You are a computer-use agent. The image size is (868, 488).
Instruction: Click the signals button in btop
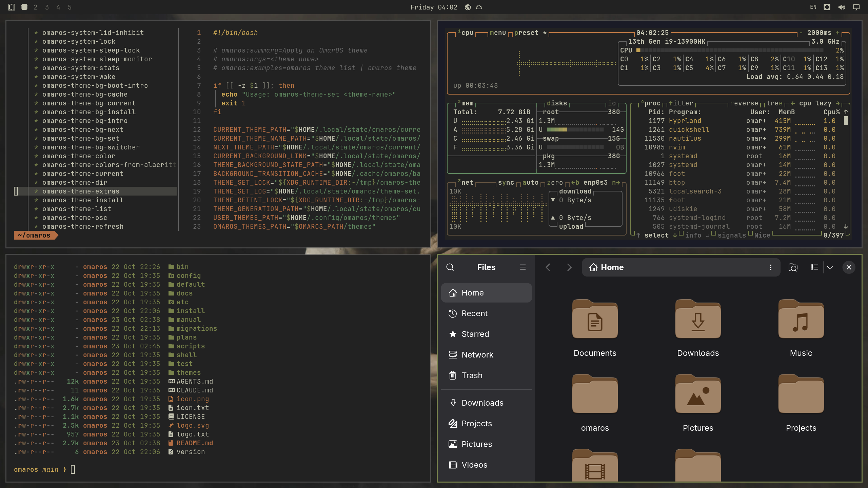coord(732,235)
